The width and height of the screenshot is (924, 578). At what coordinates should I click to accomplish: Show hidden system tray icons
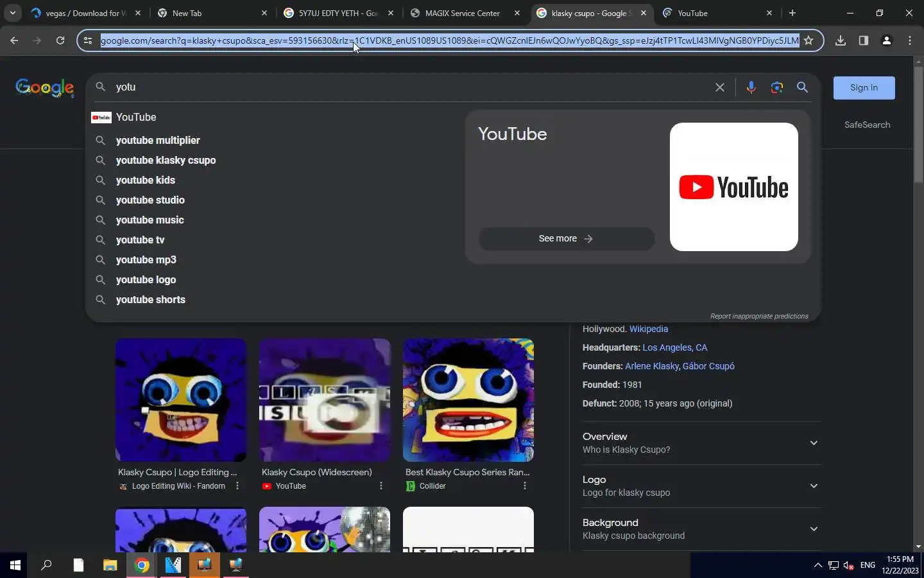coord(817,565)
